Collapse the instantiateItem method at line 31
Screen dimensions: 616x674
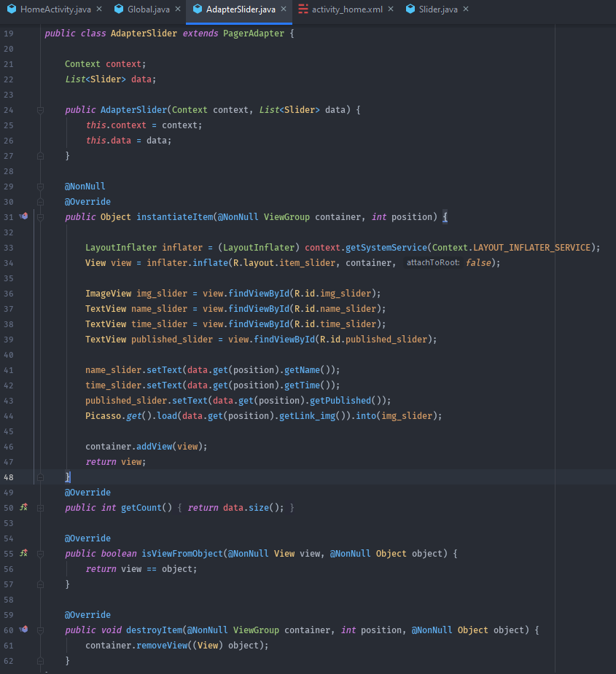pos(40,218)
